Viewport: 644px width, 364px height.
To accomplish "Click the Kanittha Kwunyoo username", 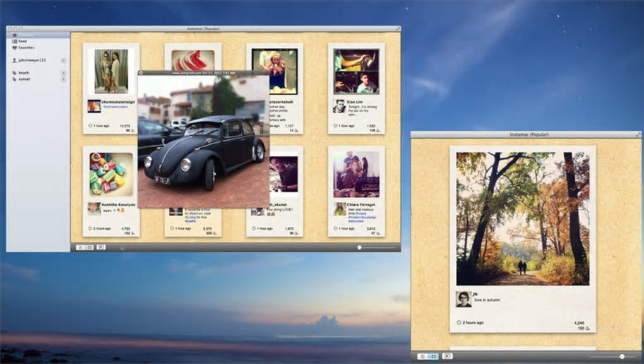I will (x=118, y=204).
